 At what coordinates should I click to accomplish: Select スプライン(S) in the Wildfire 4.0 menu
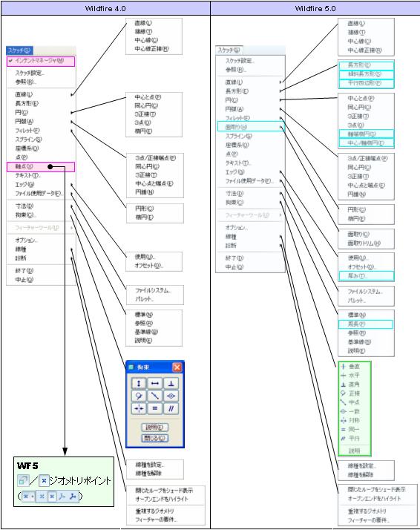point(41,140)
